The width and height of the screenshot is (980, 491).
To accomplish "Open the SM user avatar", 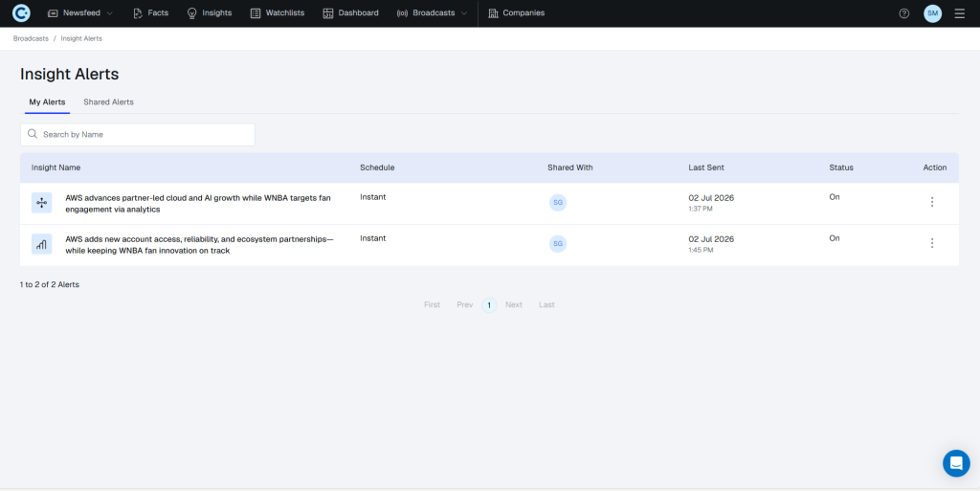I will [932, 13].
